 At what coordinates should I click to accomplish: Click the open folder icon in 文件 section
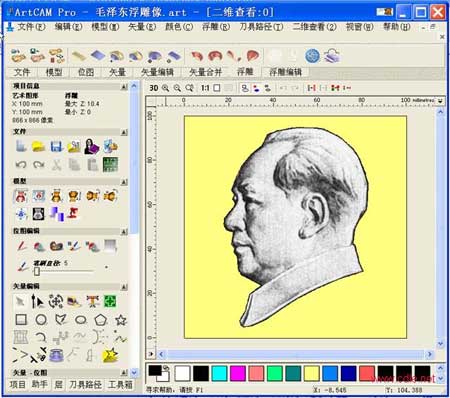39,147
